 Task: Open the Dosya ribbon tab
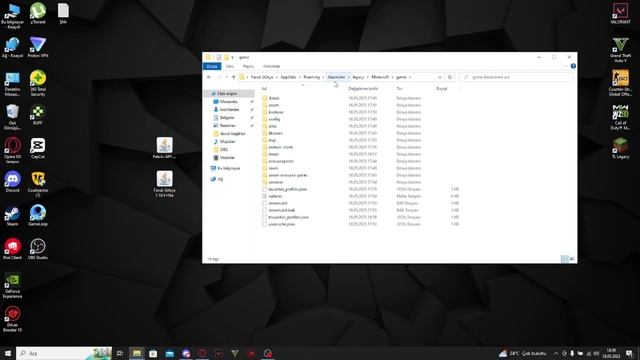212,66
